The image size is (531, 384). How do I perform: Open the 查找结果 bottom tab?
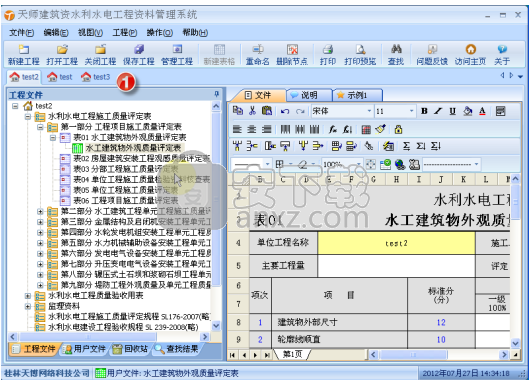[176, 349]
